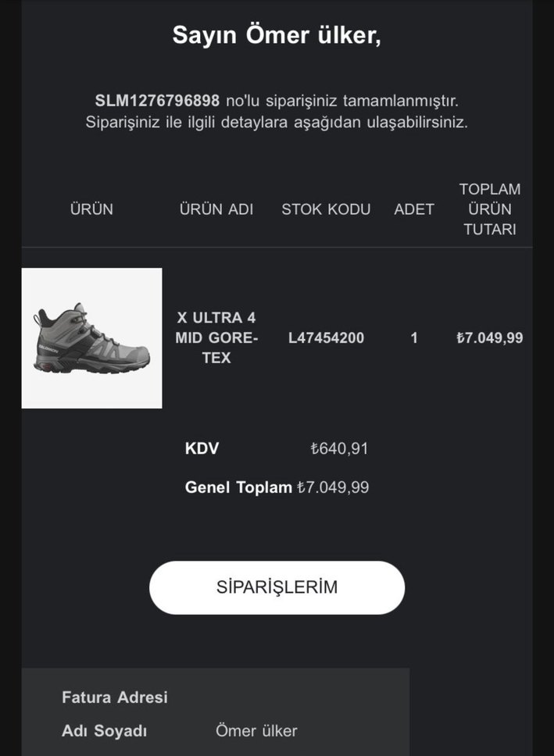Click the STOK KODU column header
Screen dimensions: 554x756
(326, 209)
